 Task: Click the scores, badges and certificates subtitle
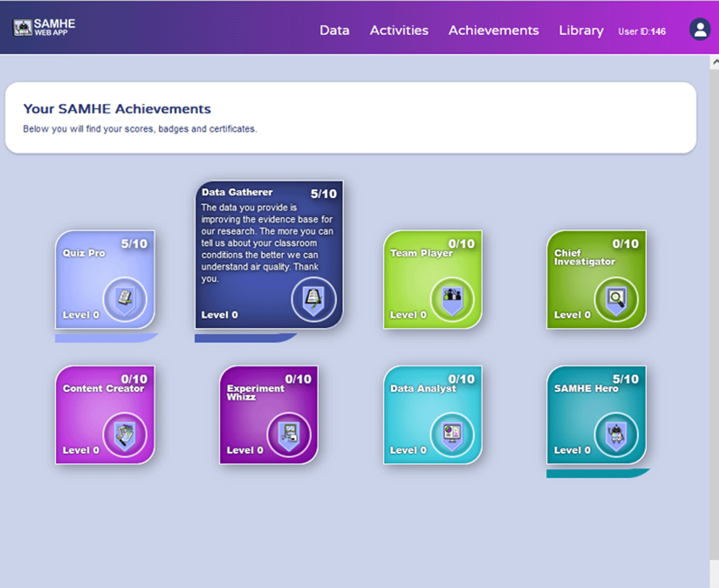click(140, 129)
